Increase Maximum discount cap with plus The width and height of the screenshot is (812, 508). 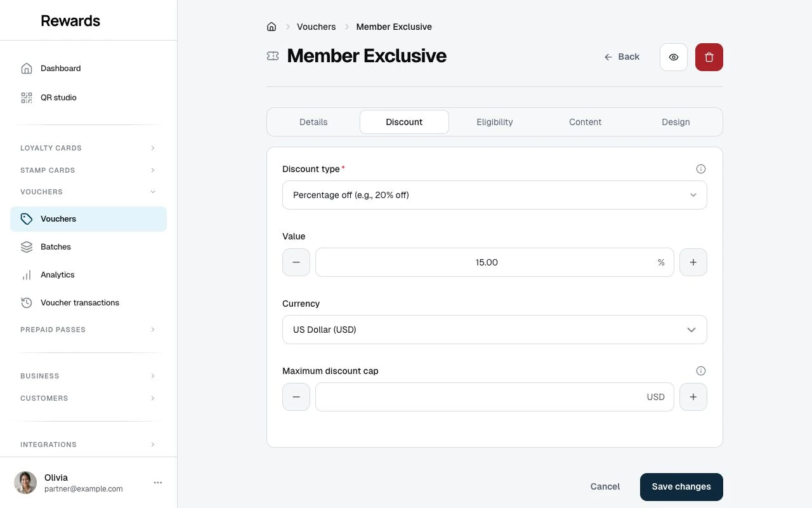click(x=693, y=397)
